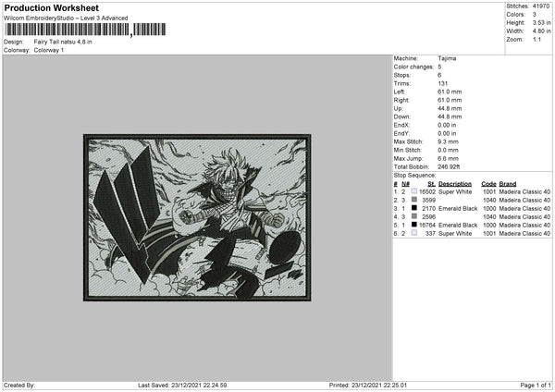Click 'Madeira Classic 40' brand in stop 6
The image size is (555, 392).
(524, 234)
